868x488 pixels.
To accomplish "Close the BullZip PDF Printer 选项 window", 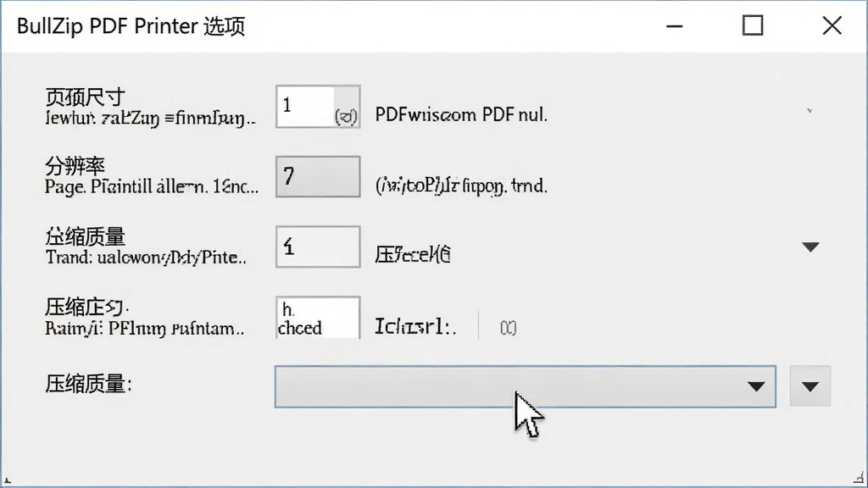I will tap(832, 26).
